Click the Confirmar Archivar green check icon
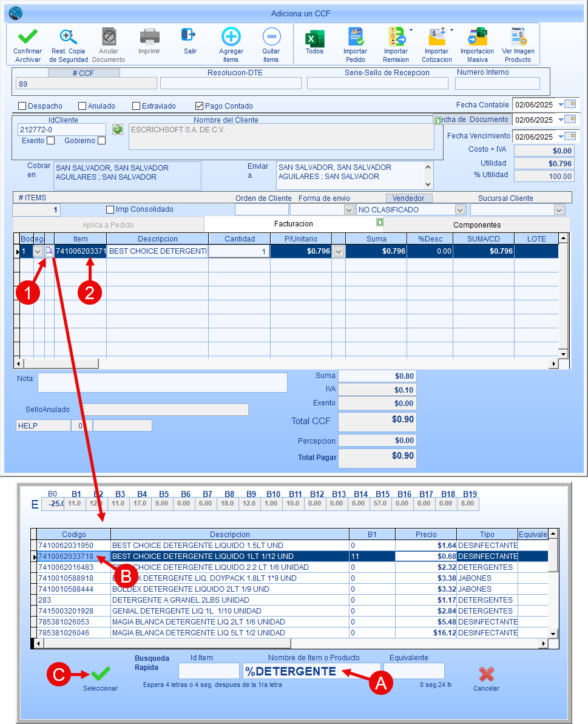Screen dimensions: 588x724 28,36
